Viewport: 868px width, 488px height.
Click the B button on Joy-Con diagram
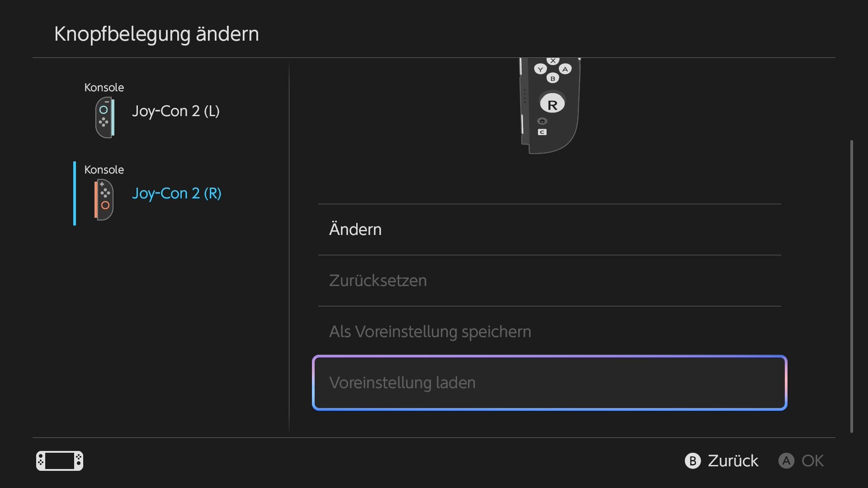(552, 79)
